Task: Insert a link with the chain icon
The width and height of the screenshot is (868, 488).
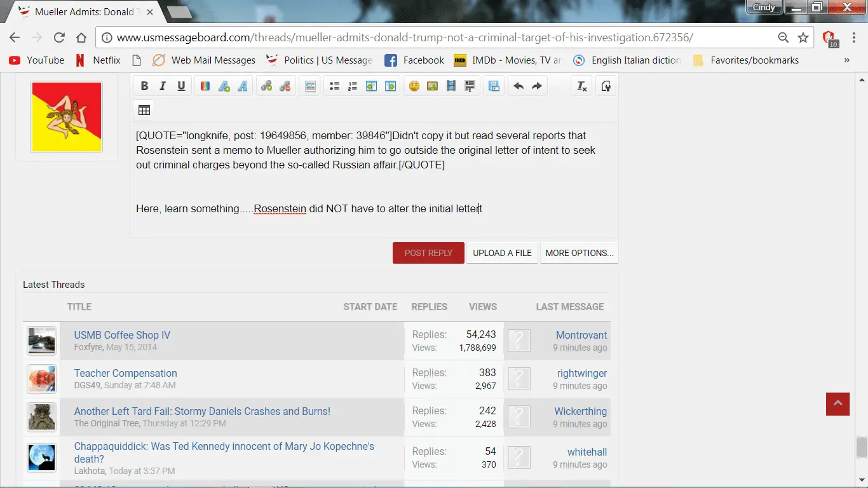Action: (x=267, y=86)
